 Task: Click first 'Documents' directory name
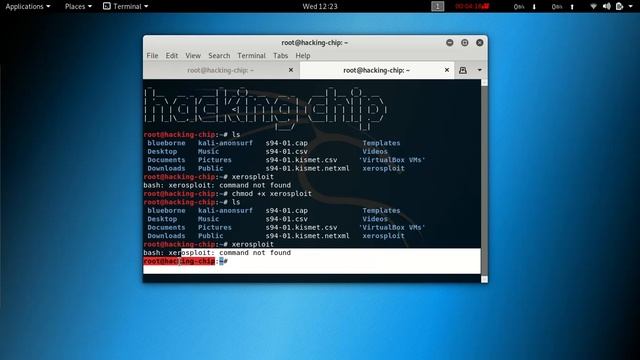[166, 160]
